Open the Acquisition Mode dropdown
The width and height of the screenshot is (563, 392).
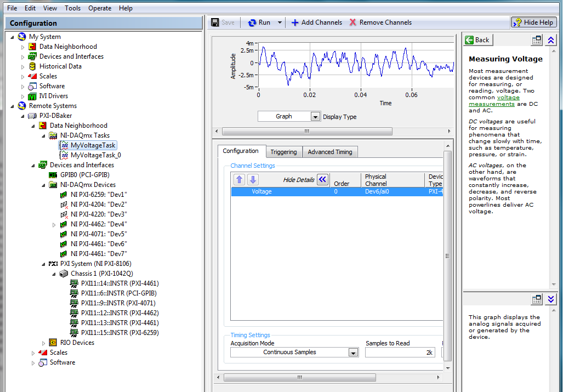coord(354,353)
